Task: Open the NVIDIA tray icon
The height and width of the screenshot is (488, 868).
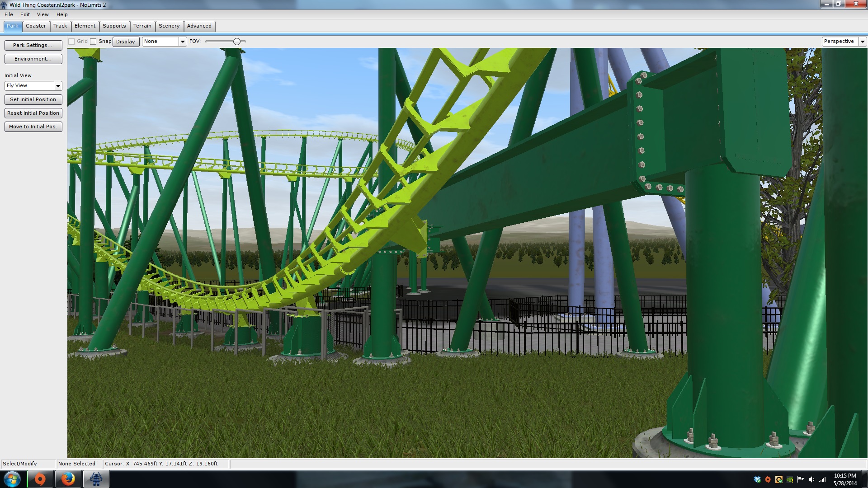Action: 790,479
